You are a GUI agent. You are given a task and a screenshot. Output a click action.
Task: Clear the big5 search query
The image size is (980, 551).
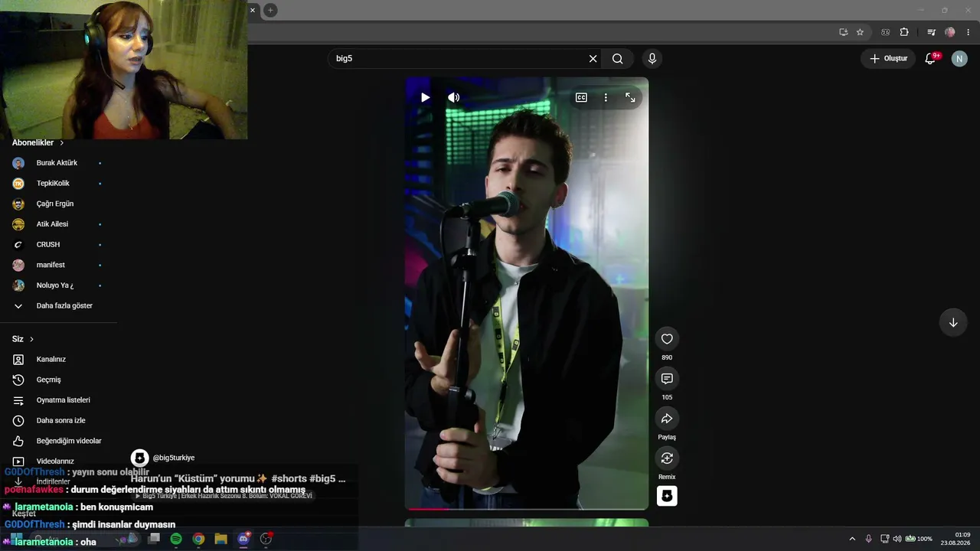[x=593, y=58]
